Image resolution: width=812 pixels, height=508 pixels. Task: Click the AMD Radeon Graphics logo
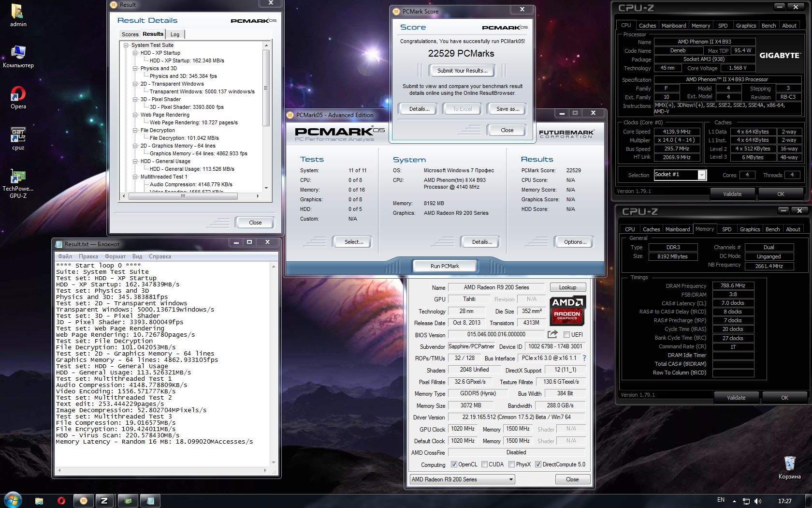tap(567, 310)
